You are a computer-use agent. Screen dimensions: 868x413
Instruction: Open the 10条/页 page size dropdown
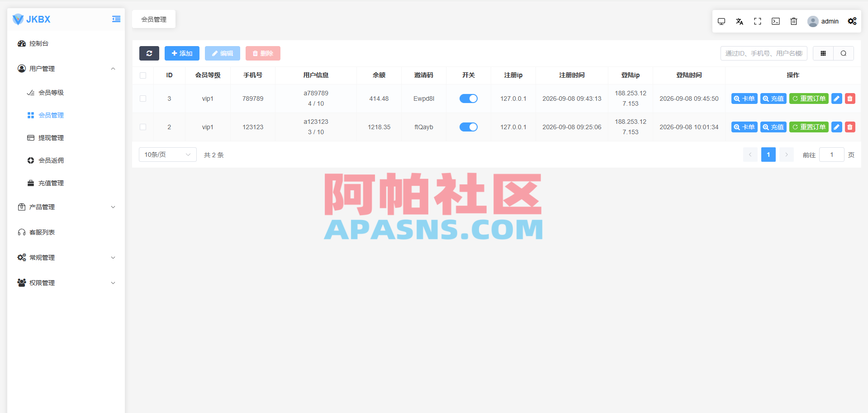pyautogui.click(x=168, y=155)
